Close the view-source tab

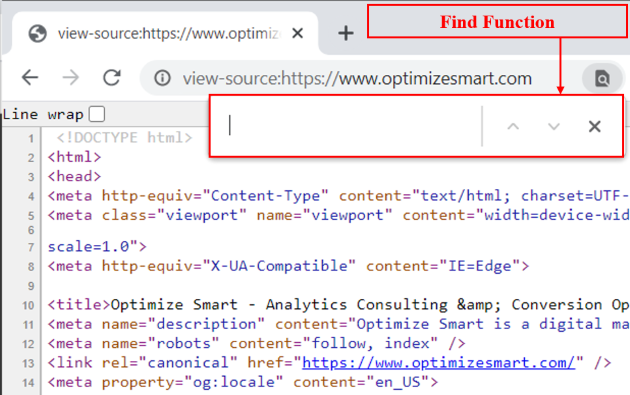pyautogui.click(x=297, y=33)
